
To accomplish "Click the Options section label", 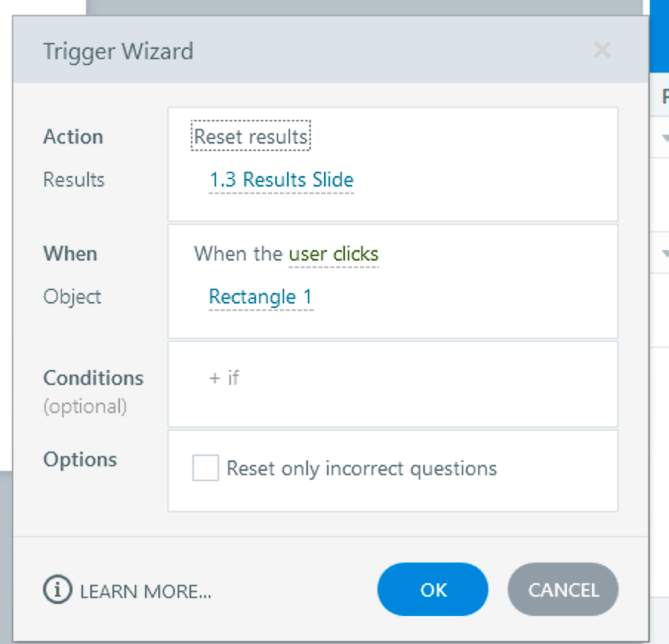I will point(80,460).
